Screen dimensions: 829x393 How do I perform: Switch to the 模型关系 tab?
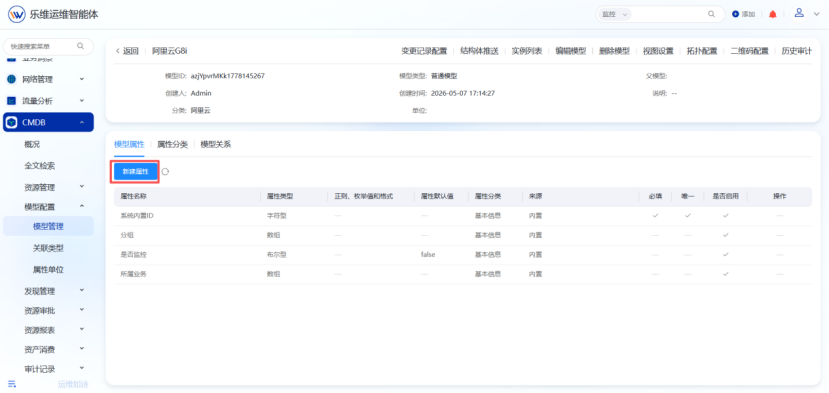click(x=216, y=144)
